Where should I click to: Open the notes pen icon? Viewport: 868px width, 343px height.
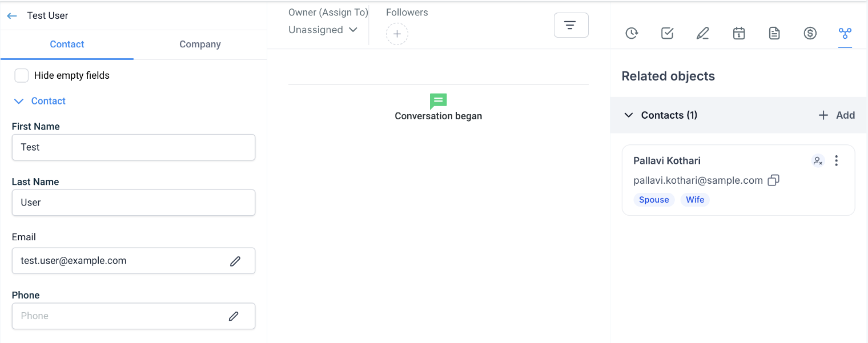703,34
